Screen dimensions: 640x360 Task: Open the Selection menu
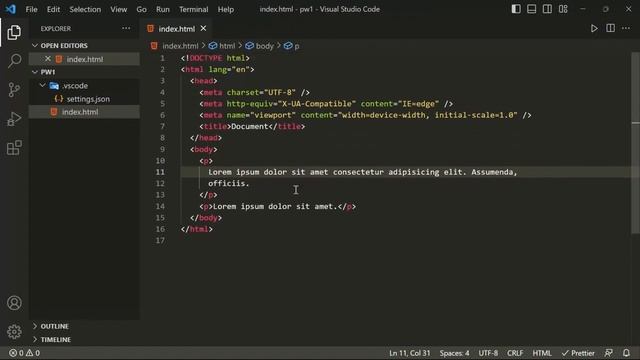[x=85, y=9]
